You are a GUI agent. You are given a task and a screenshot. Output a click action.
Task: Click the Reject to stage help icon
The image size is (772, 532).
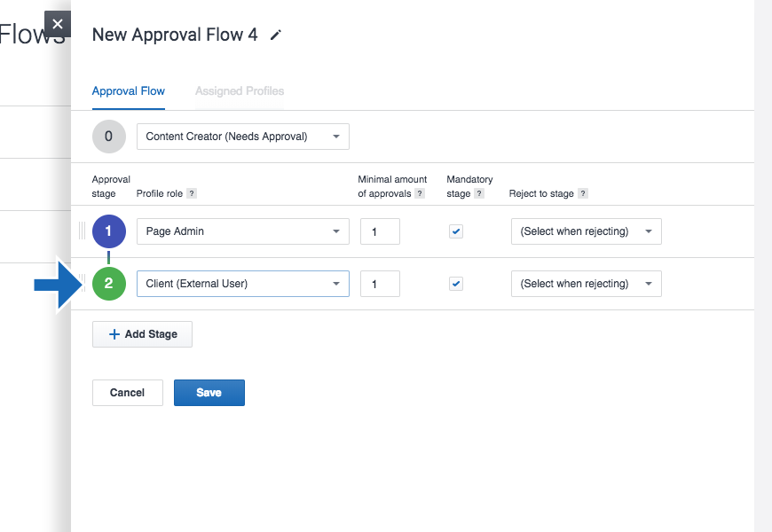[583, 193]
